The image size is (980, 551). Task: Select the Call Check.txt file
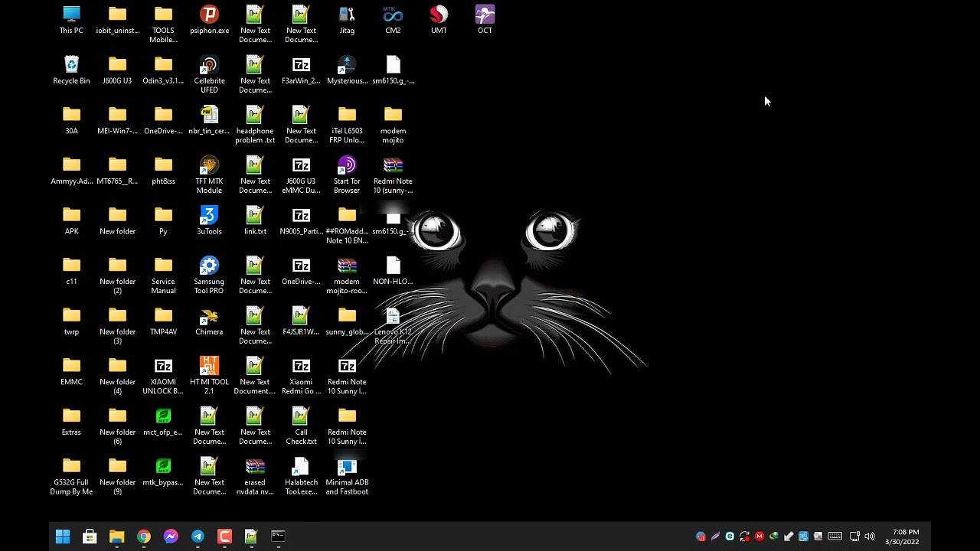[301, 426]
